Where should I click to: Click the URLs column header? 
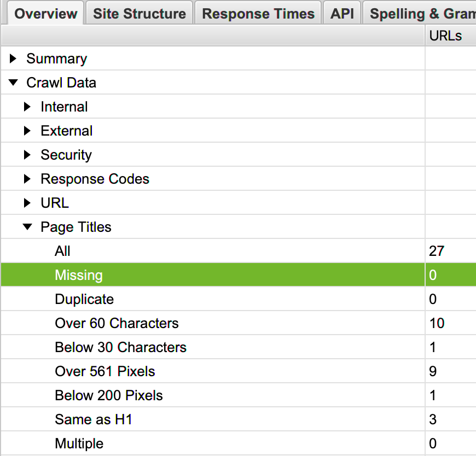point(445,36)
